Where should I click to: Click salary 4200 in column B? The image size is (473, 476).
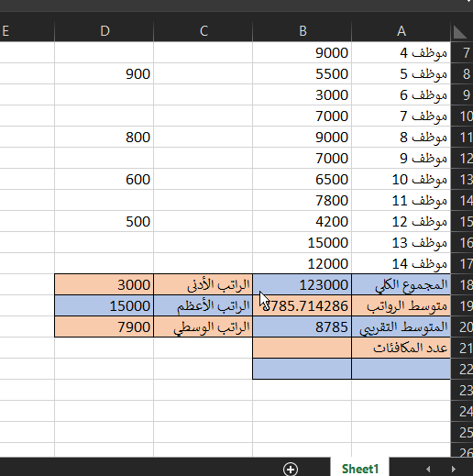(x=302, y=221)
